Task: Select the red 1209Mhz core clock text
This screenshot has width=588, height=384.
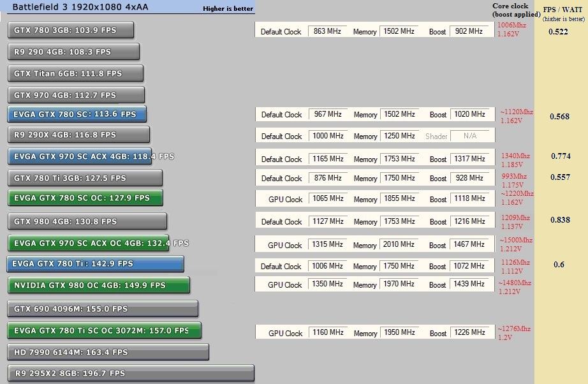Action: pyautogui.click(x=516, y=218)
